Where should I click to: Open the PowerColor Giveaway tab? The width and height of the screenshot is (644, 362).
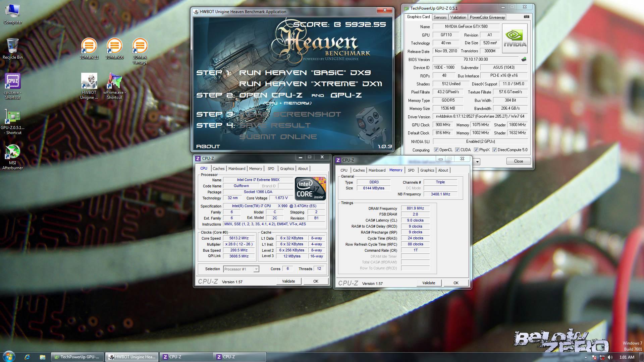487,17
